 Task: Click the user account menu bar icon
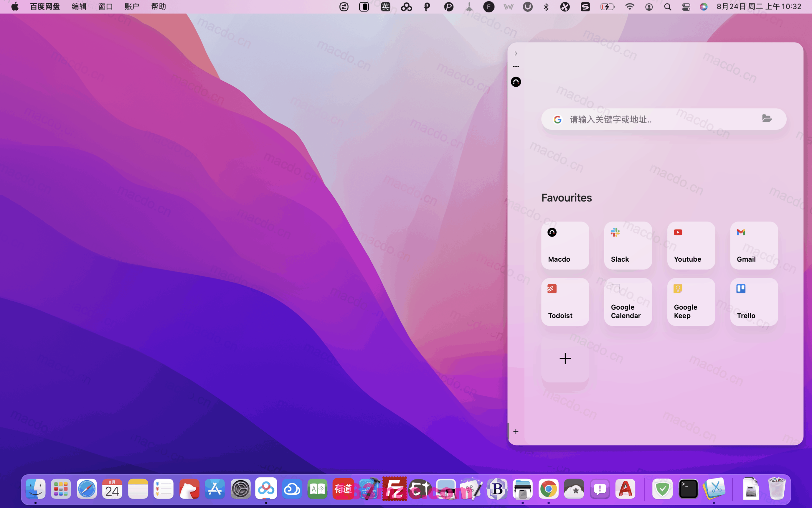(649, 7)
